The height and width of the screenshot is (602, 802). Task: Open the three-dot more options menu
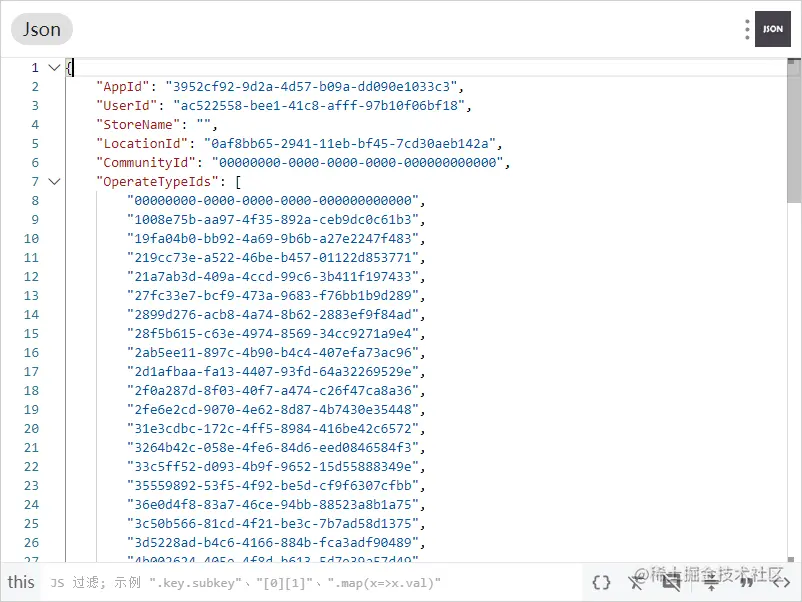pyautogui.click(x=747, y=29)
